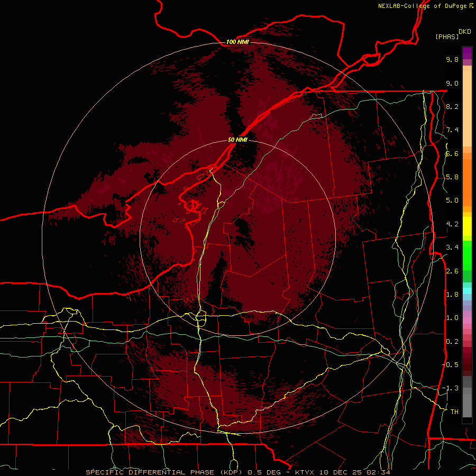476x476 pixels.
Task: Click the "8.2" value on color scale
Action: coord(452,106)
